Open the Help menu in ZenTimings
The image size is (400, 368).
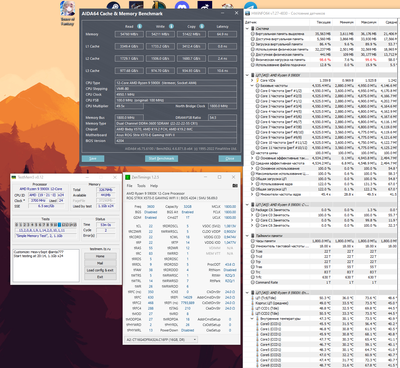tap(154, 186)
